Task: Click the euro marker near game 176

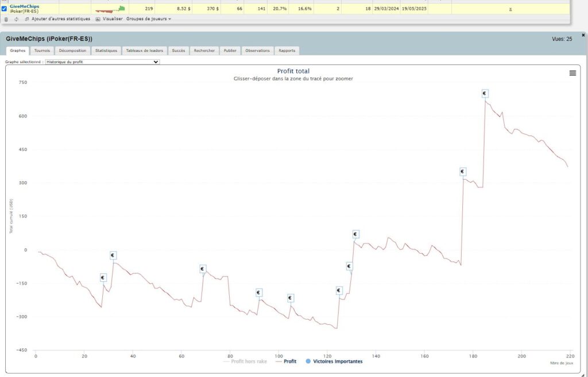Action: pos(462,172)
